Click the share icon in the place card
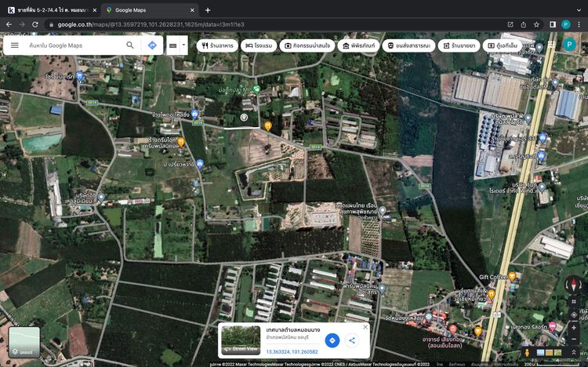588x367 pixels. point(352,340)
